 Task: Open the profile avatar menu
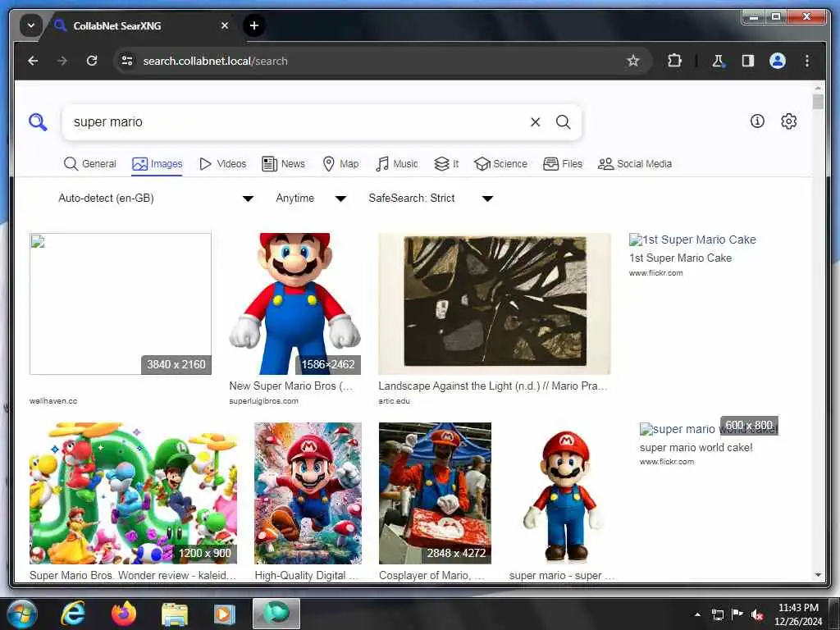pyautogui.click(x=778, y=61)
